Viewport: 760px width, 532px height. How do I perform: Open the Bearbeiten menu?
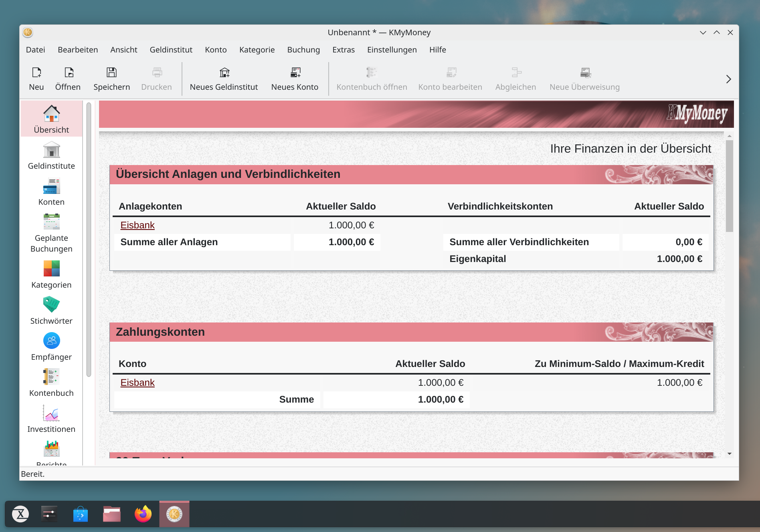(78, 50)
